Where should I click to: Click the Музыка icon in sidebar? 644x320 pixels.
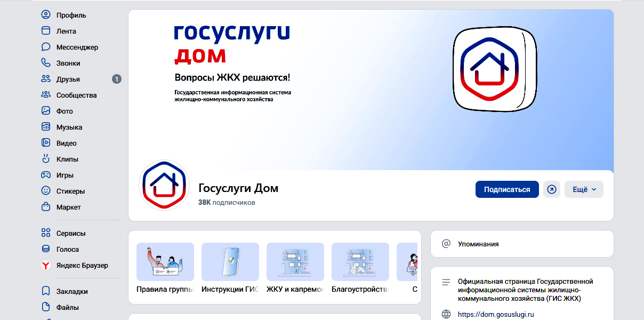[x=46, y=127]
